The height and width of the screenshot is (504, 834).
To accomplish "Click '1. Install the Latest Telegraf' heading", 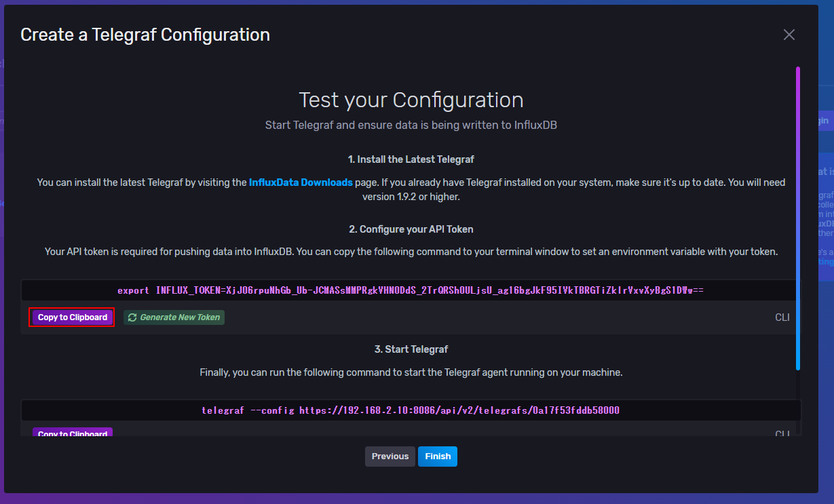I will pos(411,159).
